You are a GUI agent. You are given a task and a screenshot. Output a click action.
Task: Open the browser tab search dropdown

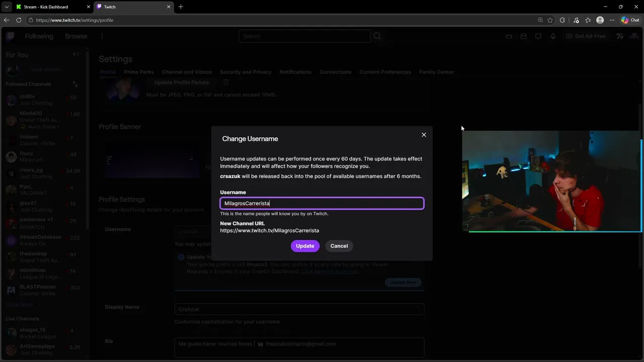pos(7,7)
